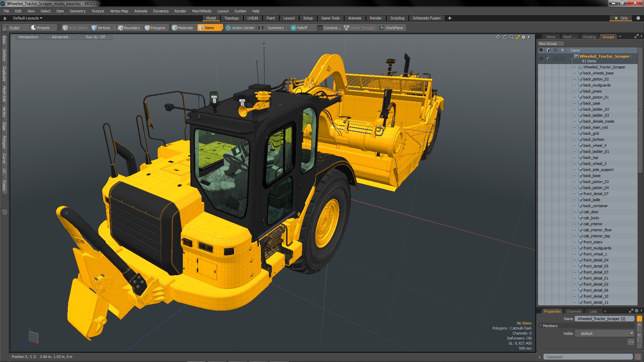Viewport: 644px width, 362px height.
Task: Open the Vertex Map menu
Action: (119, 11)
